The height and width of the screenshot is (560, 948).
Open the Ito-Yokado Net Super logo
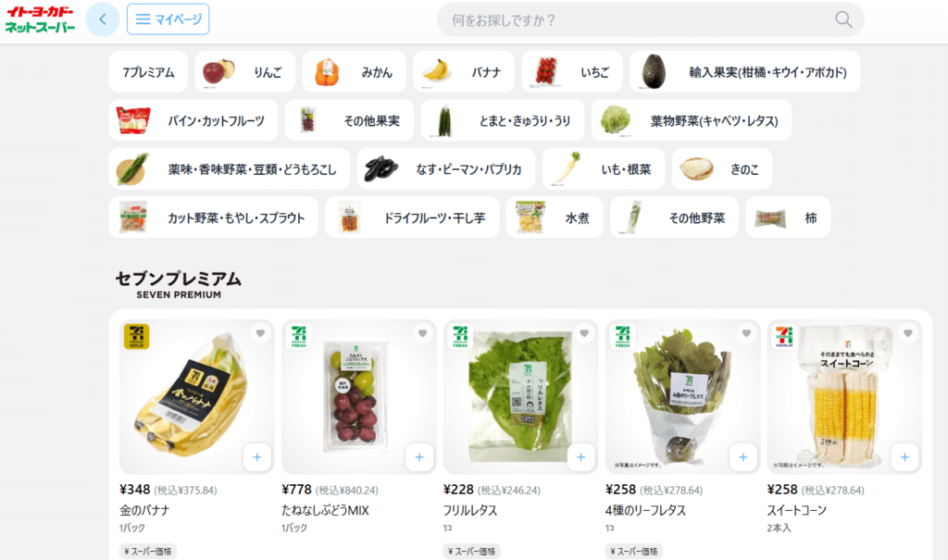[40, 19]
